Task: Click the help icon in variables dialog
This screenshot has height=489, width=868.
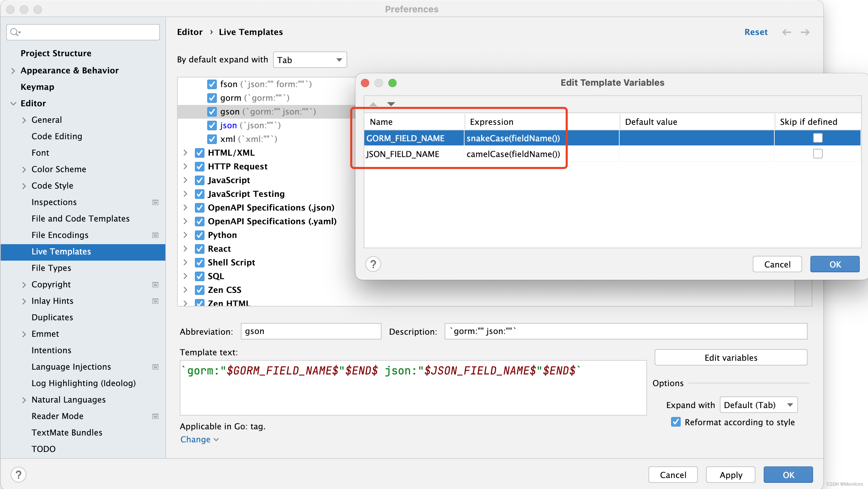Action: point(373,264)
